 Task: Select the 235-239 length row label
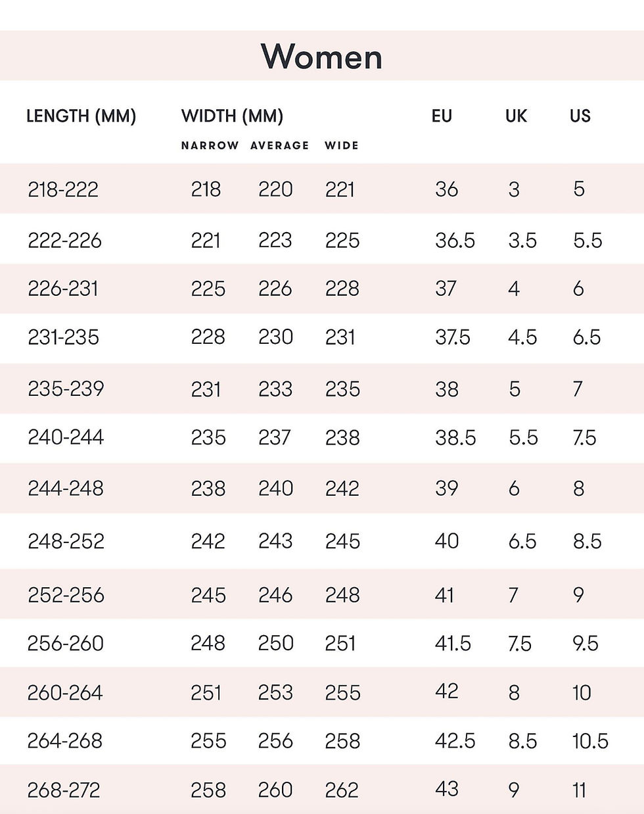tap(66, 389)
